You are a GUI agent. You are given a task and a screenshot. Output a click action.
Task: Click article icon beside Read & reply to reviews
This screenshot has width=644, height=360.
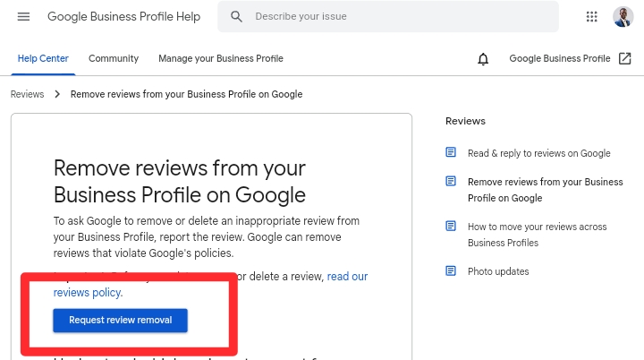click(451, 152)
